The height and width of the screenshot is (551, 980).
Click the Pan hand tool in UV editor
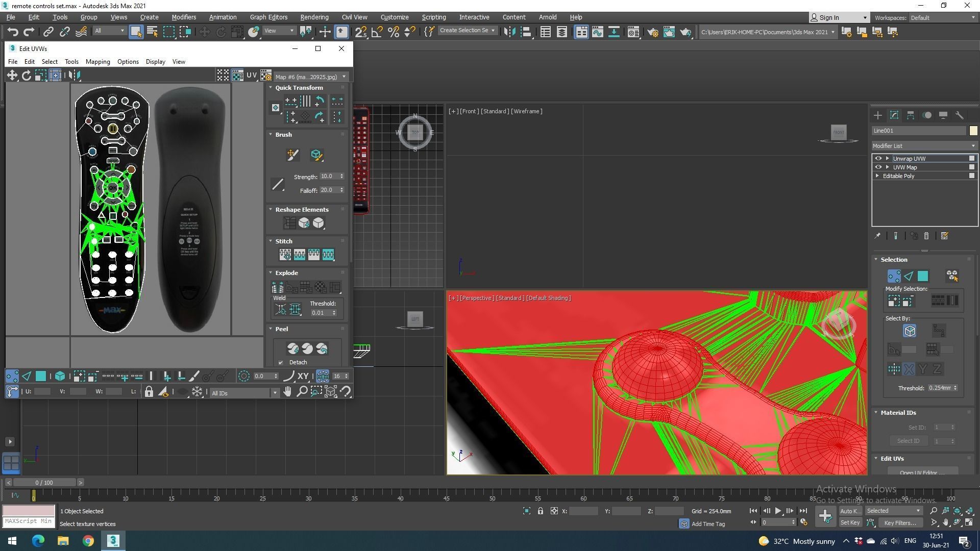(x=287, y=392)
